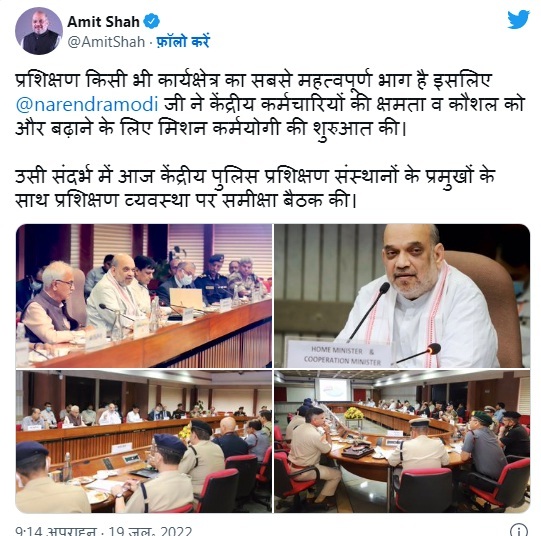Click the second paragraph about समीक्षा बैठक
Screen dimensions: 541x536
255,188
